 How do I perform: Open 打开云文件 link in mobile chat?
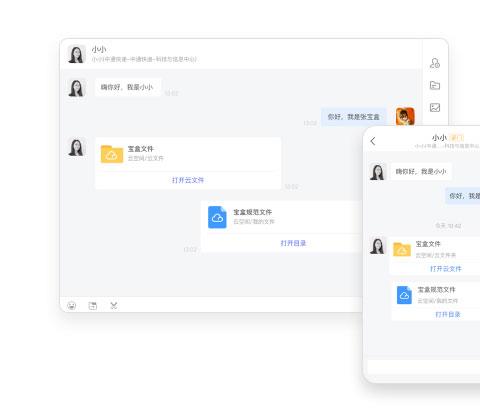tap(446, 269)
